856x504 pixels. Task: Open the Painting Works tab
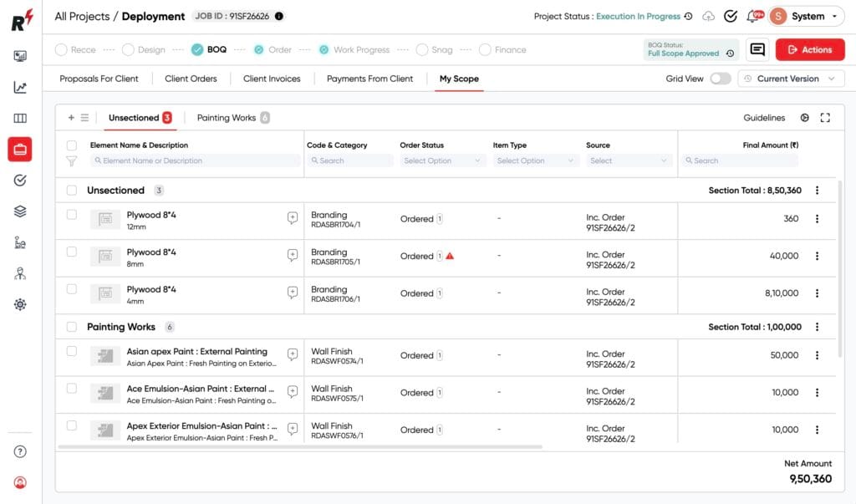click(226, 117)
